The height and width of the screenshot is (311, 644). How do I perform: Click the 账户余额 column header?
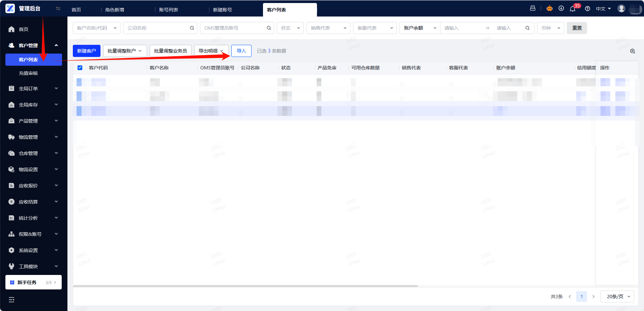(506, 68)
